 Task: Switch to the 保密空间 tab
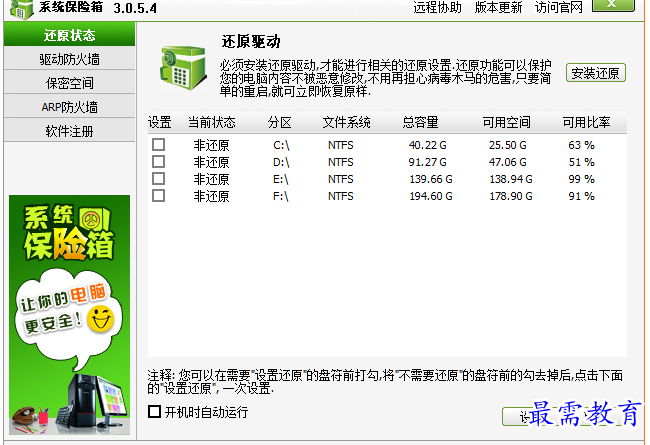pos(69,83)
